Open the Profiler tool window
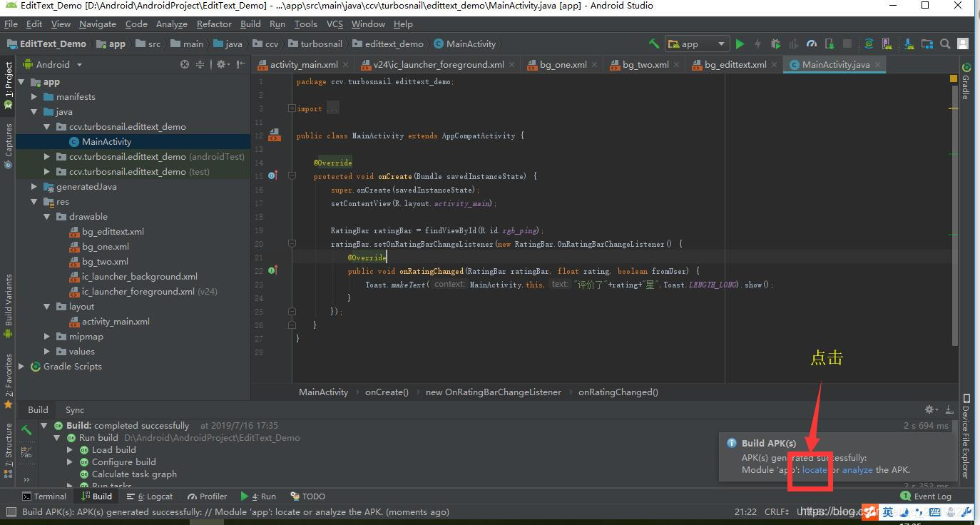Image resolution: width=980 pixels, height=525 pixels. (207, 496)
